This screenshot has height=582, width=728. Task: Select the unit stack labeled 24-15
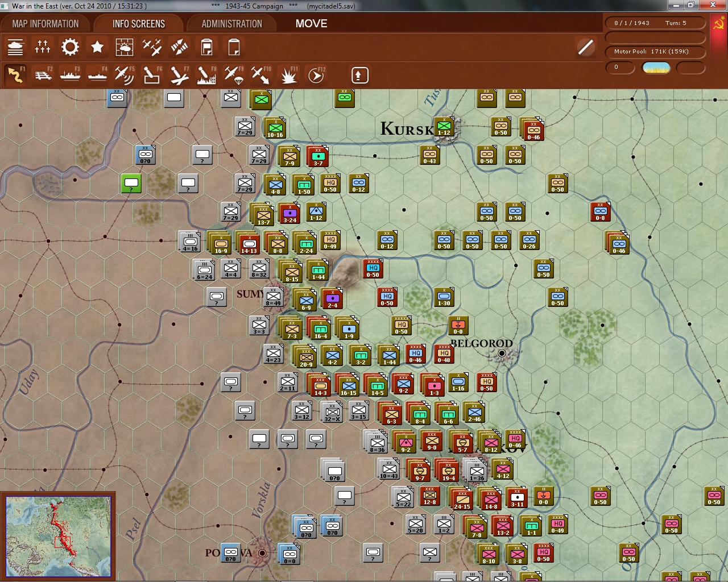(461, 499)
